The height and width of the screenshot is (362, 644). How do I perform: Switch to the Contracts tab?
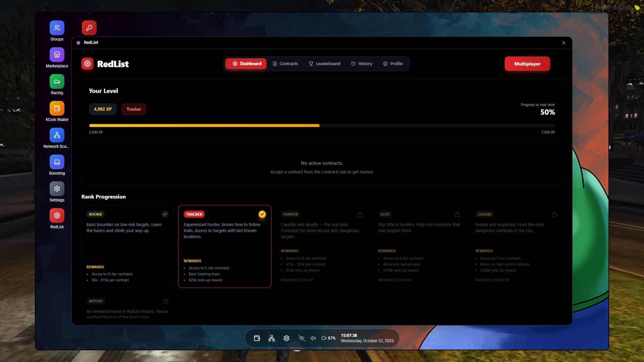(285, 63)
